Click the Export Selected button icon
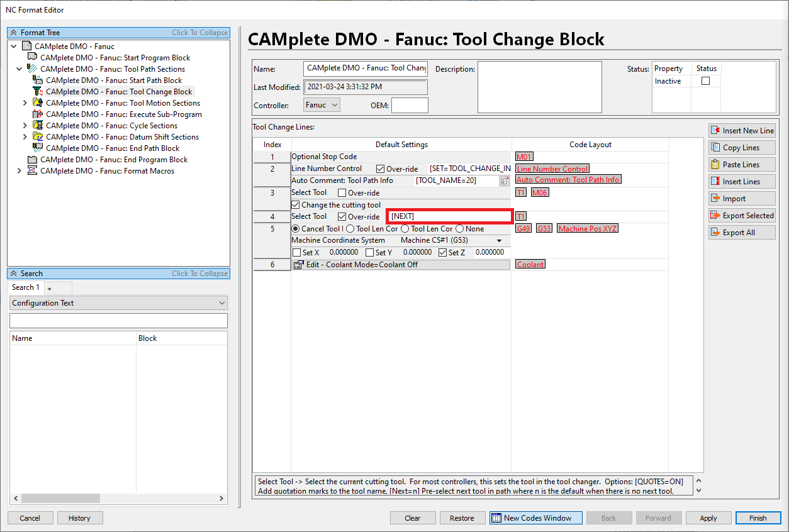 click(715, 215)
